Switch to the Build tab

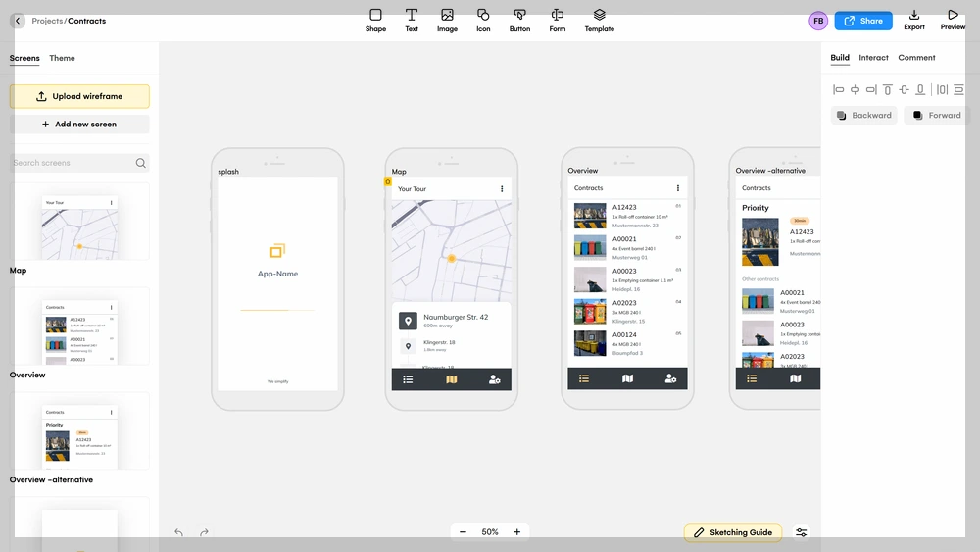(840, 58)
